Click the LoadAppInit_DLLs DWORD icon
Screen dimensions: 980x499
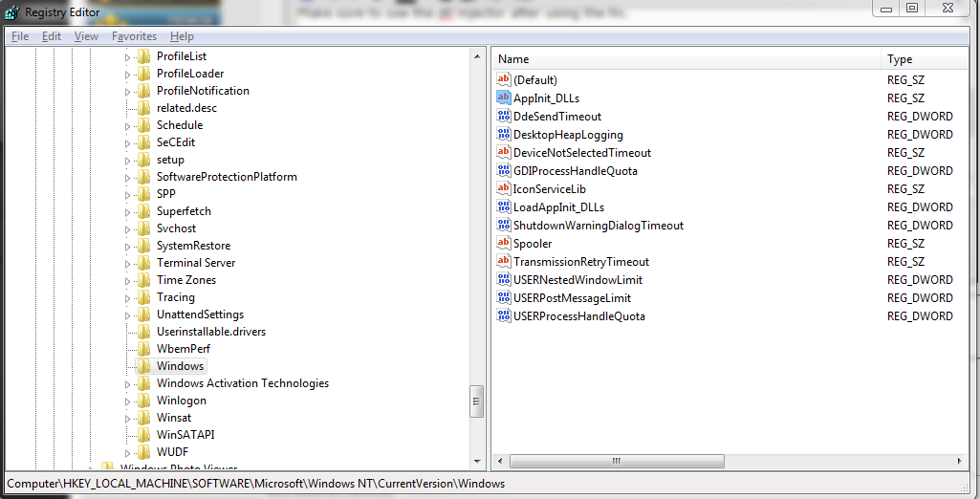pyautogui.click(x=503, y=206)
